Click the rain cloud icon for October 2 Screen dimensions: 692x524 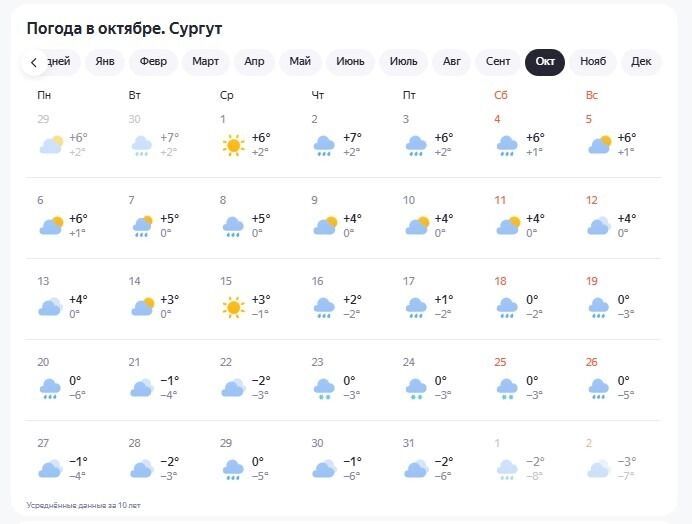coord(324,146)
